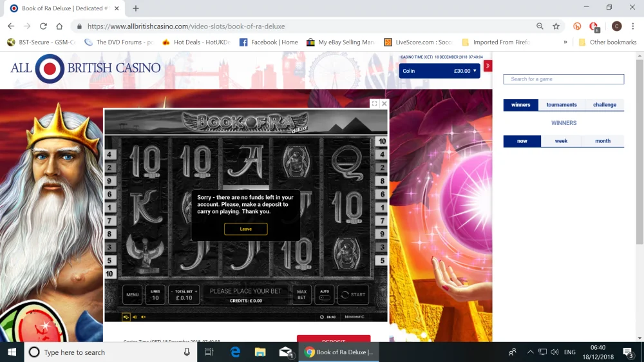The height and width of the screenshot is (362, 644).
Task: Click the All British Casino logo
Action: [x=86, y=68]
